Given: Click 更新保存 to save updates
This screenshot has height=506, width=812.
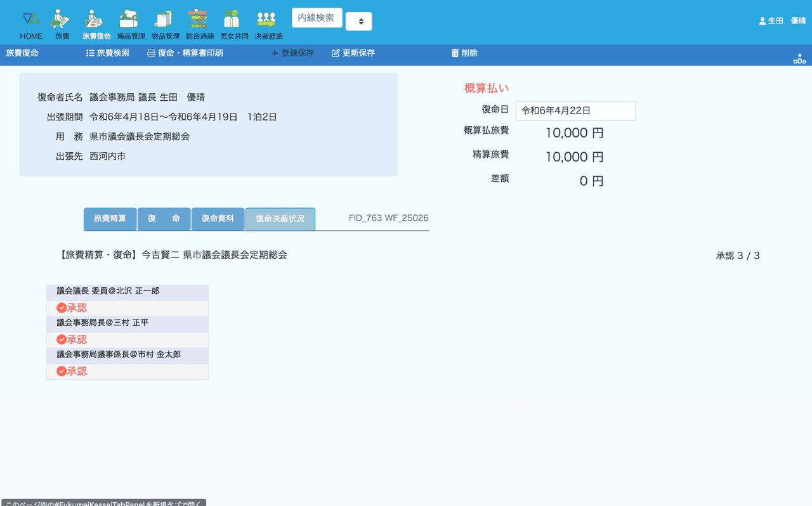Looking at the screenshot, I should coord(353,53).
